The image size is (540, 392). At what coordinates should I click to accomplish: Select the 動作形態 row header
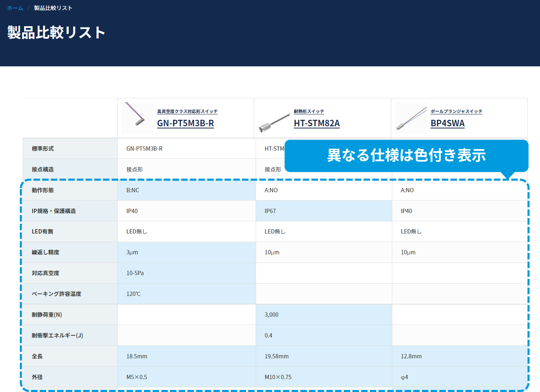[x=70, y=190]
